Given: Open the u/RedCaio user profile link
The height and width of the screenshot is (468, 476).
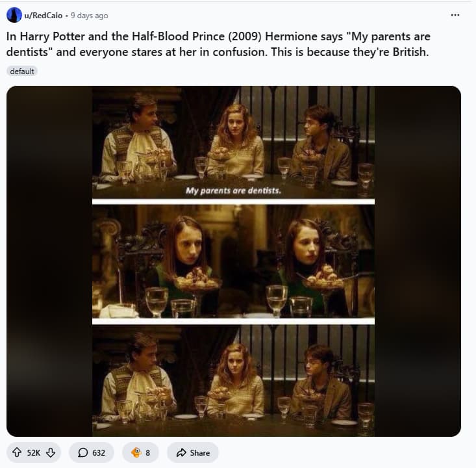Looking at the screenshot, I should coord(44,16).
